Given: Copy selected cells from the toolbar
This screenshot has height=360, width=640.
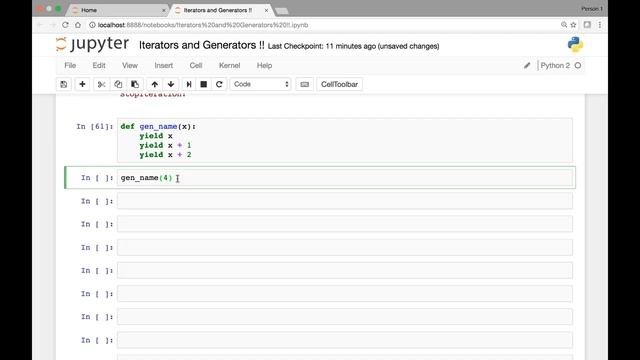Looking at the screenshot, I should click(118, 84).
